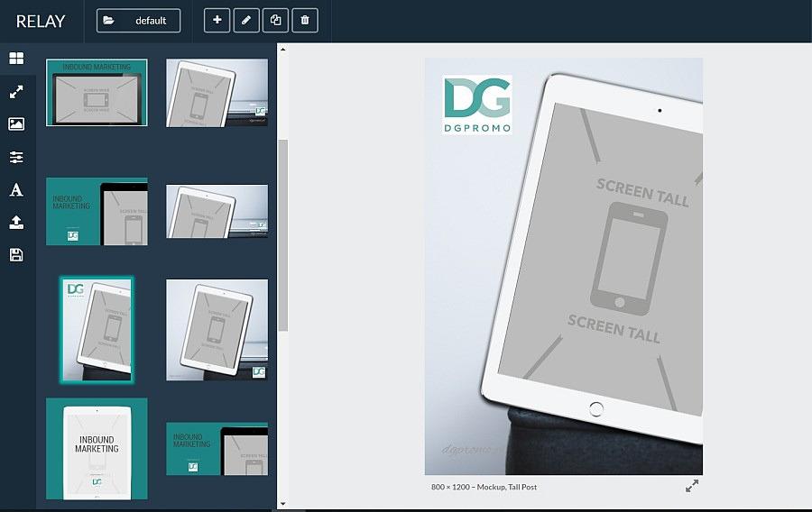The height and width of the screenshot is (512, 812).
Task: Click the layouts panel scroll up arrow
Action: [x=282, y=50]
